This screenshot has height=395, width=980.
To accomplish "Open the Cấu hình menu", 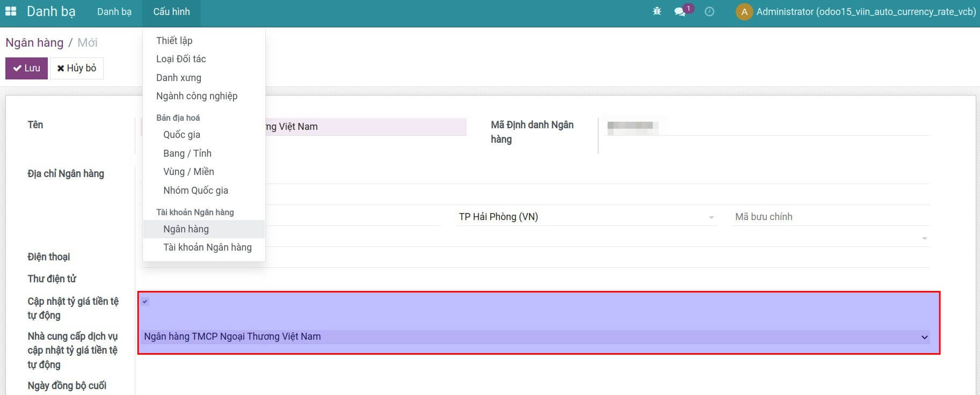I will point(171,12).
